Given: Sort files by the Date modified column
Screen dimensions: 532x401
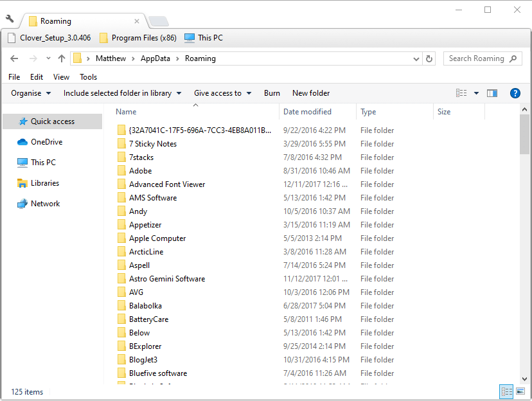Looking at the screenshot, I should click(308, 111).
